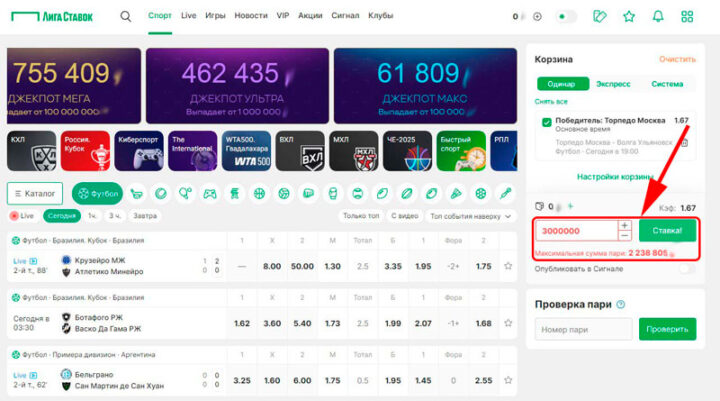
Task: Open the Новости menu item
Action: (x=250, y=16)
